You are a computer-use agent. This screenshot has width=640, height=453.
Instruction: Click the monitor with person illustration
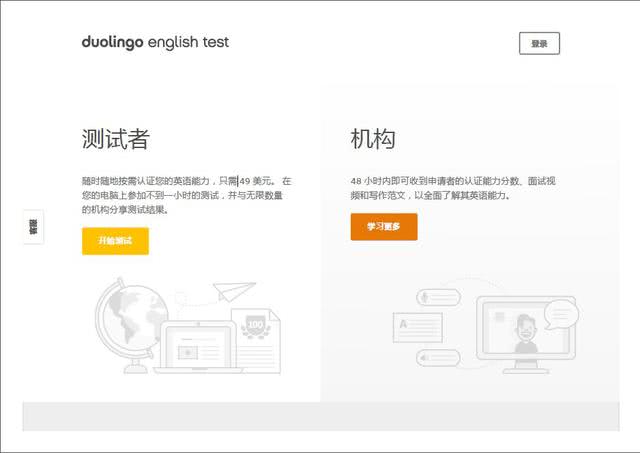pos(526,335)
